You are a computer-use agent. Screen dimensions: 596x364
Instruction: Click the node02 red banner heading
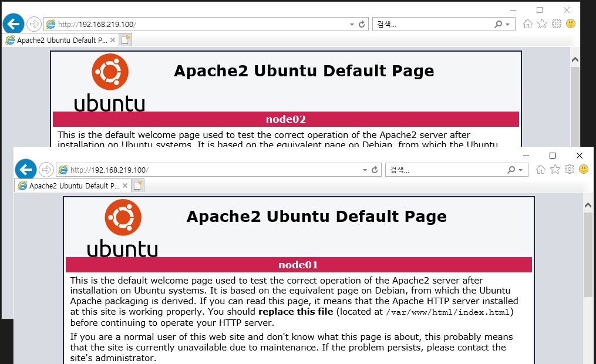coord(286,119)
